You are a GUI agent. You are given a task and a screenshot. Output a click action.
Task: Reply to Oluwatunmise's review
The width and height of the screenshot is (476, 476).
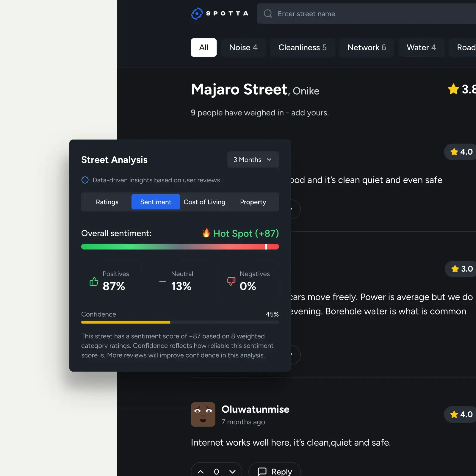pos(275,472)
